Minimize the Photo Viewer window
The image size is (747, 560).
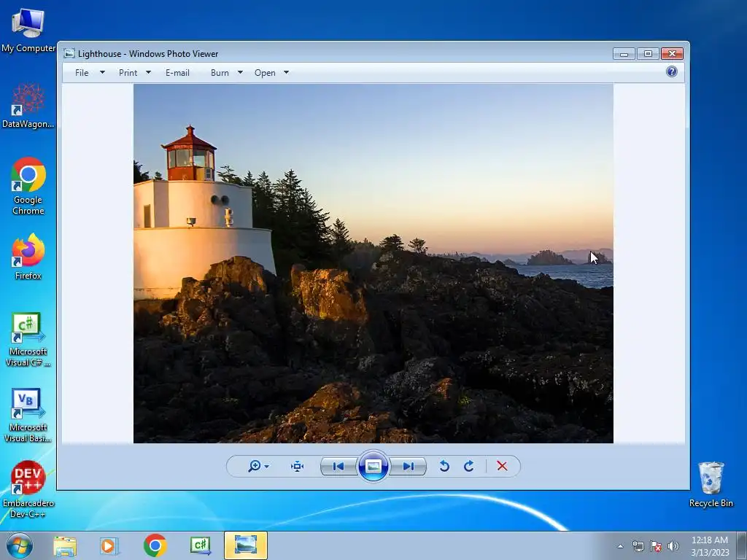pyautogui.click(x=624, y=53)
